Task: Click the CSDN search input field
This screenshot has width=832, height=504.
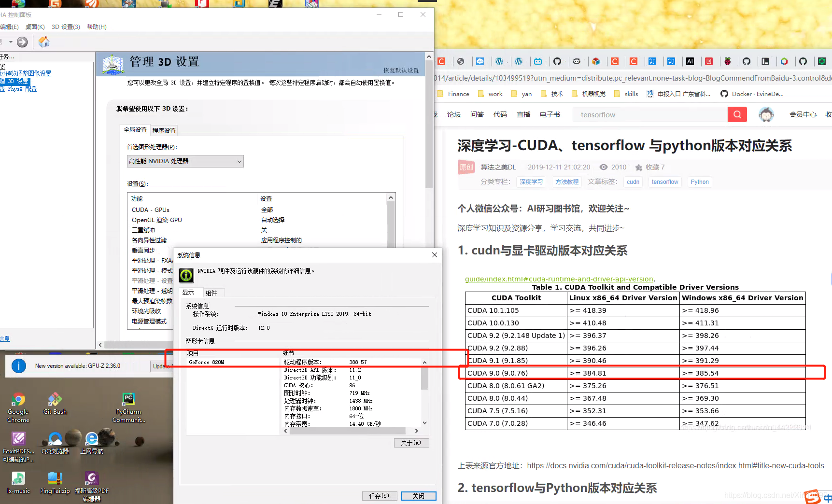Action: (650, 114)
